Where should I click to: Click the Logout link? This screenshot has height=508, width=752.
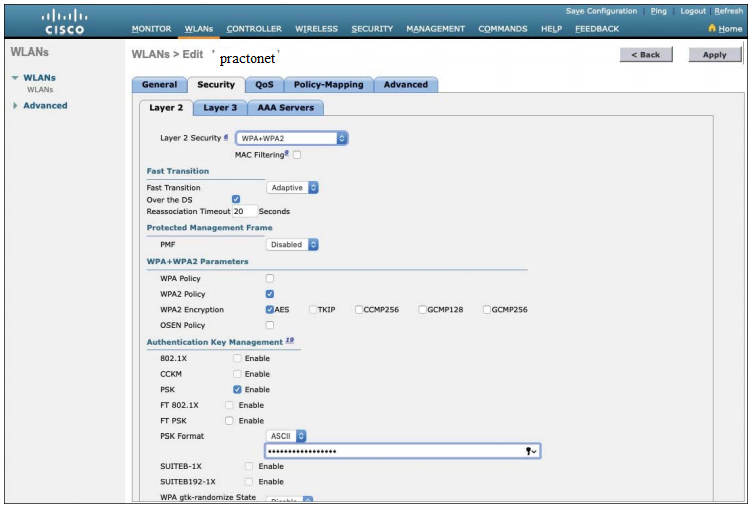pos(693,11)
